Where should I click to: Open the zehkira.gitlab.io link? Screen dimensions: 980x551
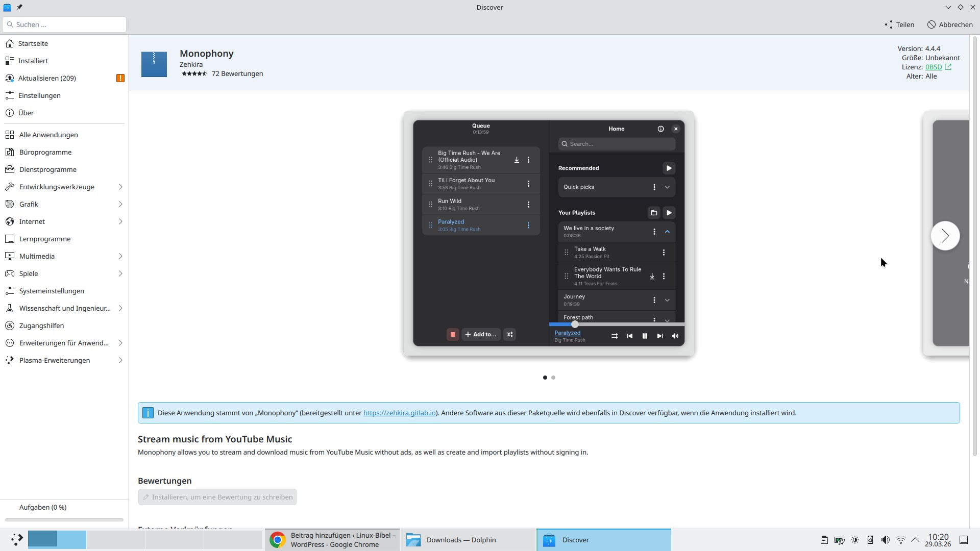(x=399, y=413)
